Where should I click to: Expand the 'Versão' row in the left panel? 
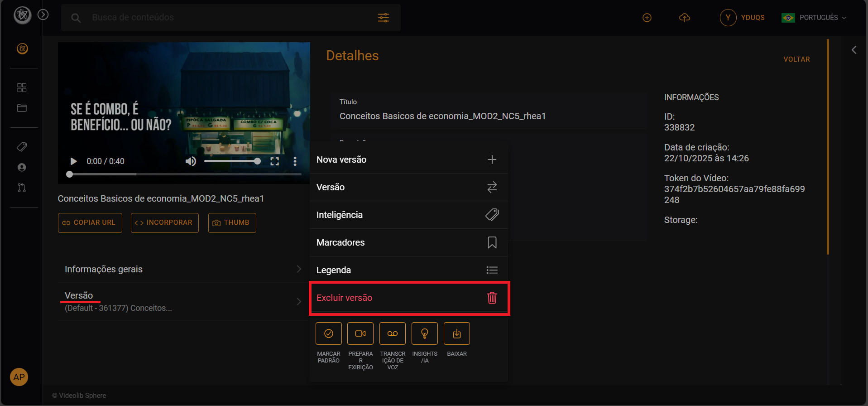click(x=183, y=301)
